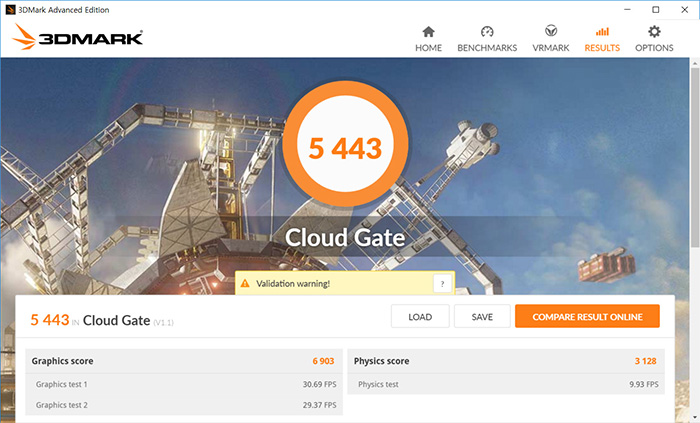Select the RESULTS tab label
Viewport: 700px width, 423px height.
tap(602, 48)
